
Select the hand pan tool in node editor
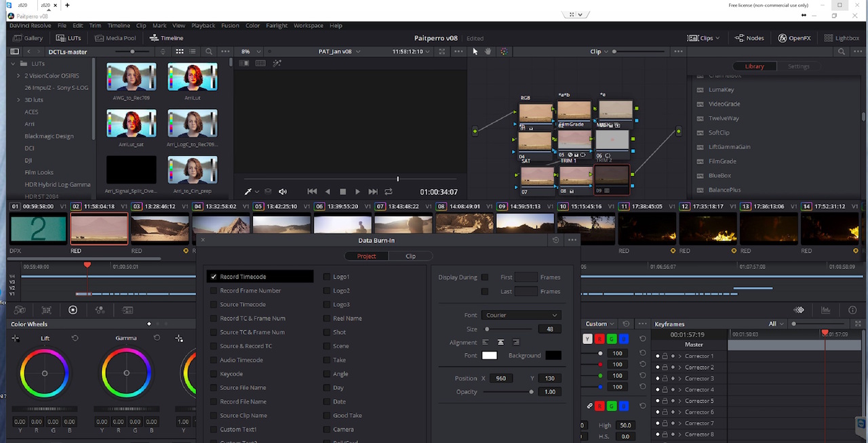click(x=488, y=51)
